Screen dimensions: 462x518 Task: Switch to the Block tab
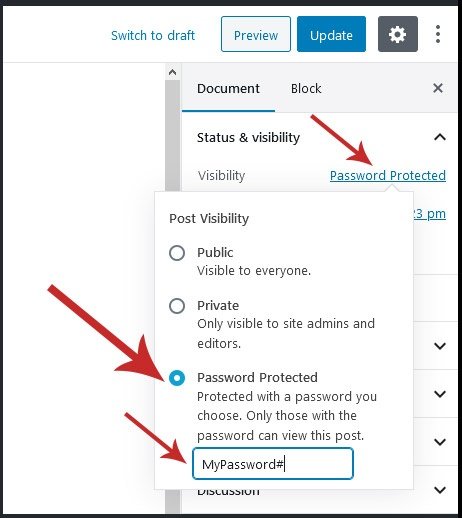(x=306, y=88)
